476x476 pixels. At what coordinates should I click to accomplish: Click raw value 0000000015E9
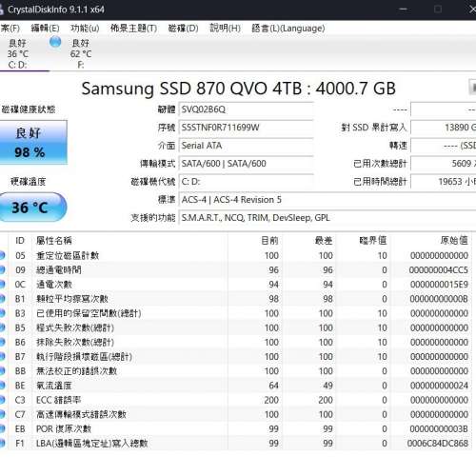click(x=439, y=285)
